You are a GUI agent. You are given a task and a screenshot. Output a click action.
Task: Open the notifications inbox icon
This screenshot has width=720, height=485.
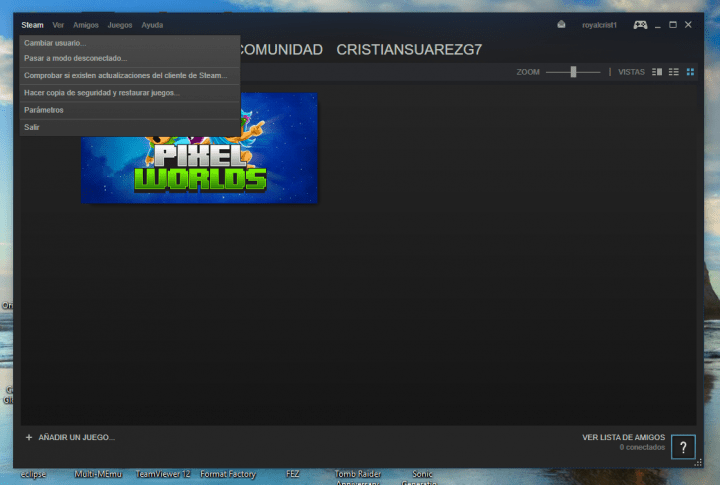(x=561, y=24)
